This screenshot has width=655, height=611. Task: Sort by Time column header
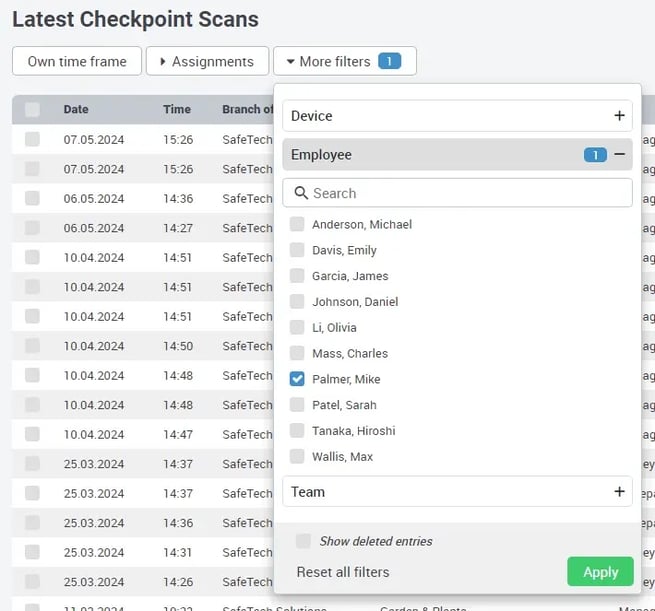[177, 109]
